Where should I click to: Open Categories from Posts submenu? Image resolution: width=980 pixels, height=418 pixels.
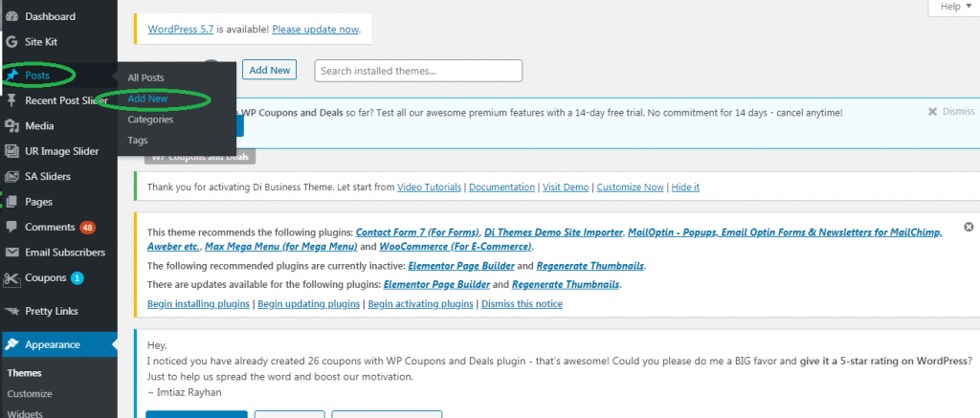[x=150, y=120]
